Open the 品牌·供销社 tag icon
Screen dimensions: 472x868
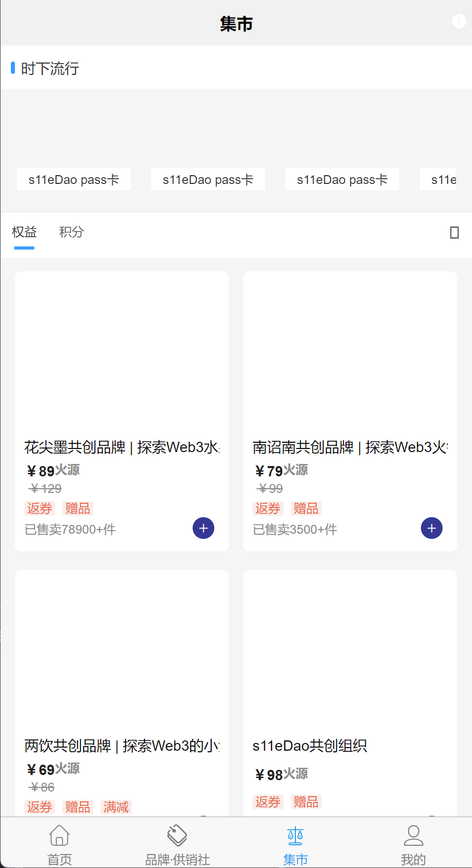pyautogui.click(x=177, y=835)
